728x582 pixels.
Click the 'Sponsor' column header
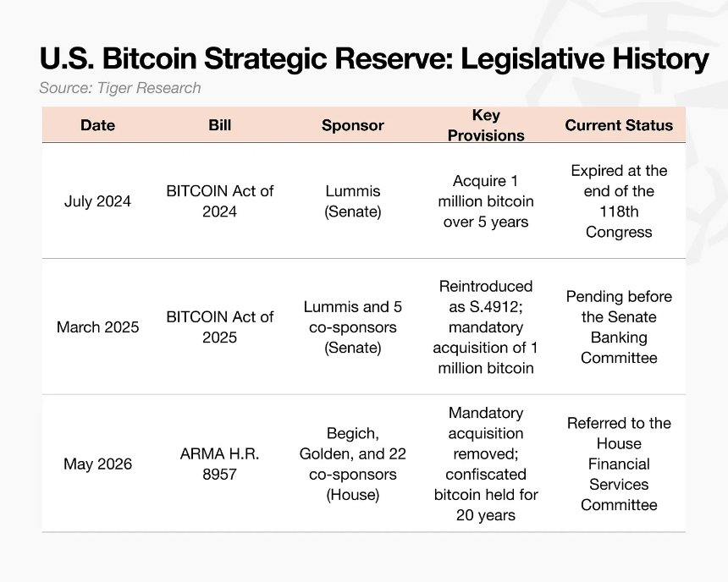click(353, 125)
